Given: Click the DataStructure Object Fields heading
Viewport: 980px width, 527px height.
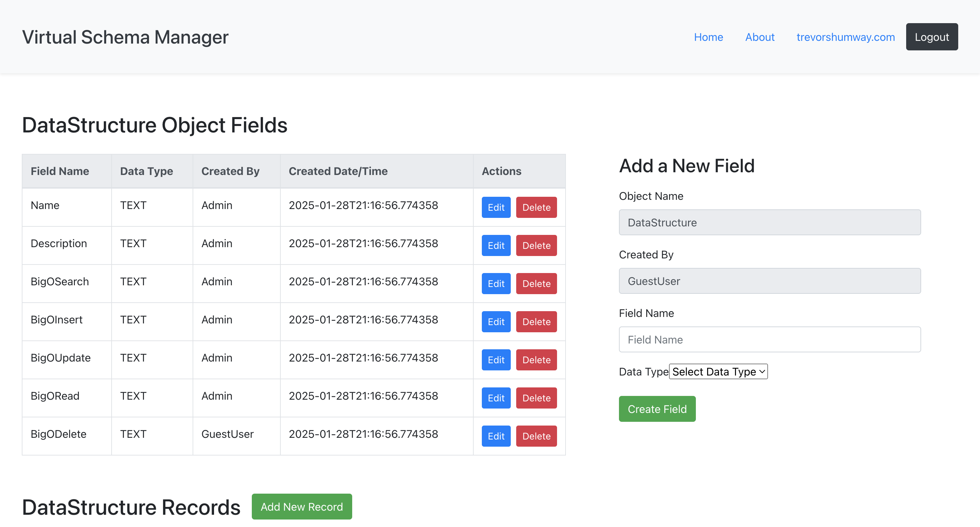Looking at the screenshot, I should coord(154,125).
